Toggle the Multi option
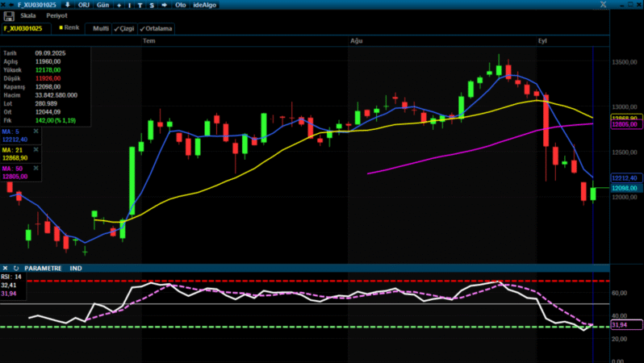This screenshot has width=644, height=363. (100, 28)
